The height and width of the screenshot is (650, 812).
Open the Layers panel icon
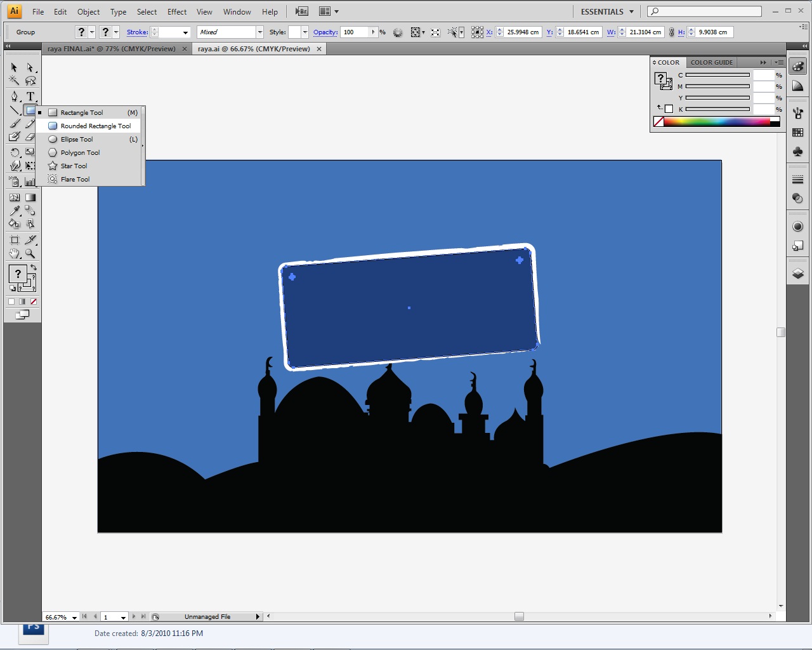pos(797,273)
